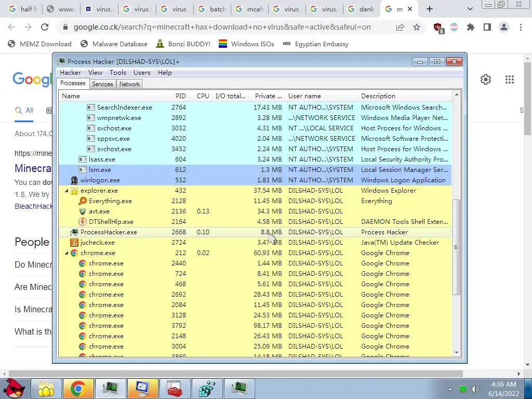This screenshot has width=532, height=399.
Task: Open the blue cubes taskbar icon
Action: coord(207,389)
